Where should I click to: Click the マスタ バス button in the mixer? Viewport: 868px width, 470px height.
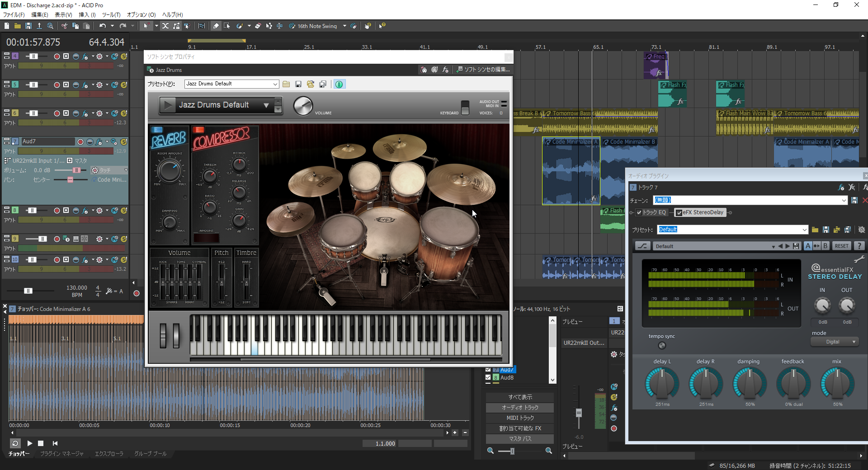pos(520,439)
